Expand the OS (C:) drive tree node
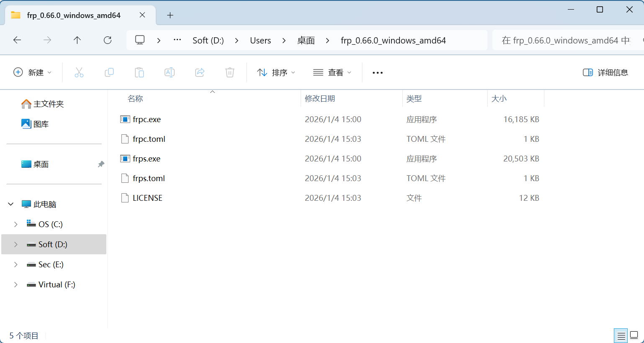 [16, 224]
